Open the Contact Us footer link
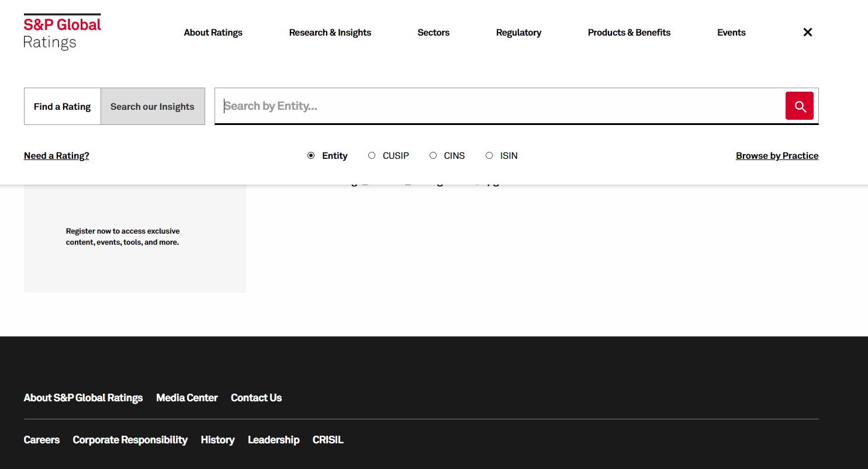 (x=256, y=398)
